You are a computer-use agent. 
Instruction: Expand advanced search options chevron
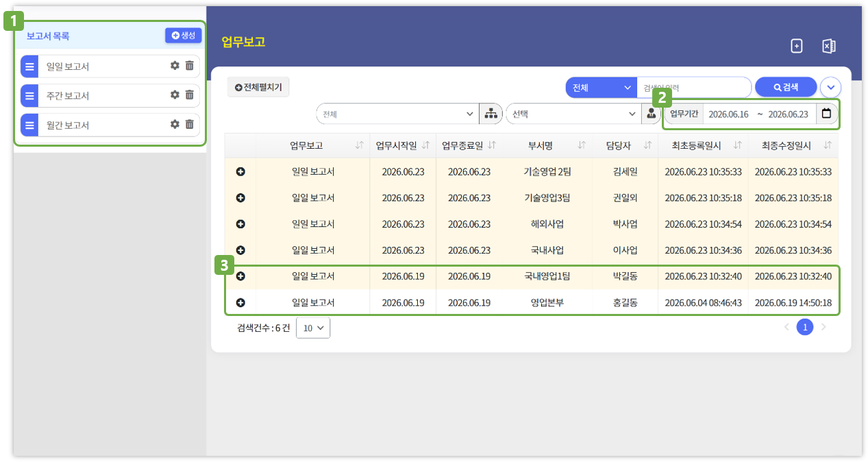[x=830, y=88]
